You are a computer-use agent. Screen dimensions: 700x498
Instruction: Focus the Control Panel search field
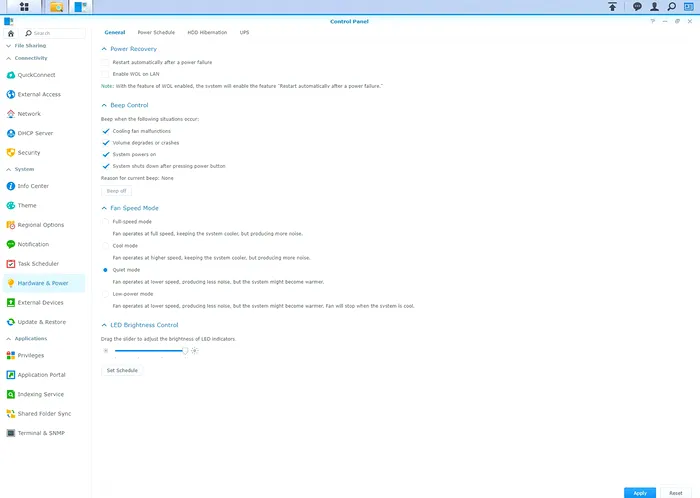(x=54, y=33)
